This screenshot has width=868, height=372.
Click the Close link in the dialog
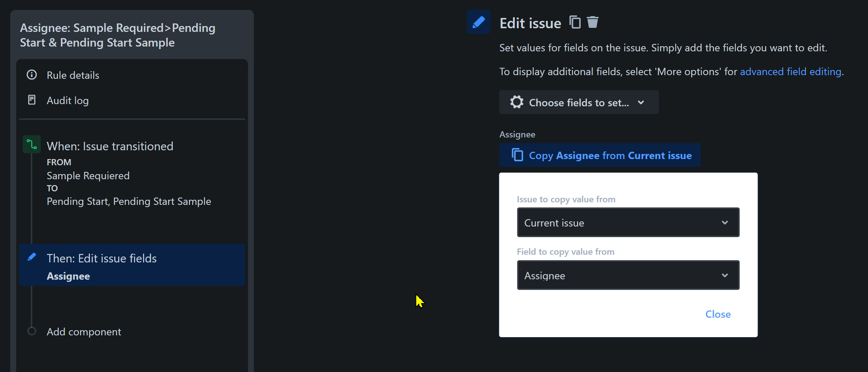coord(718,314)
